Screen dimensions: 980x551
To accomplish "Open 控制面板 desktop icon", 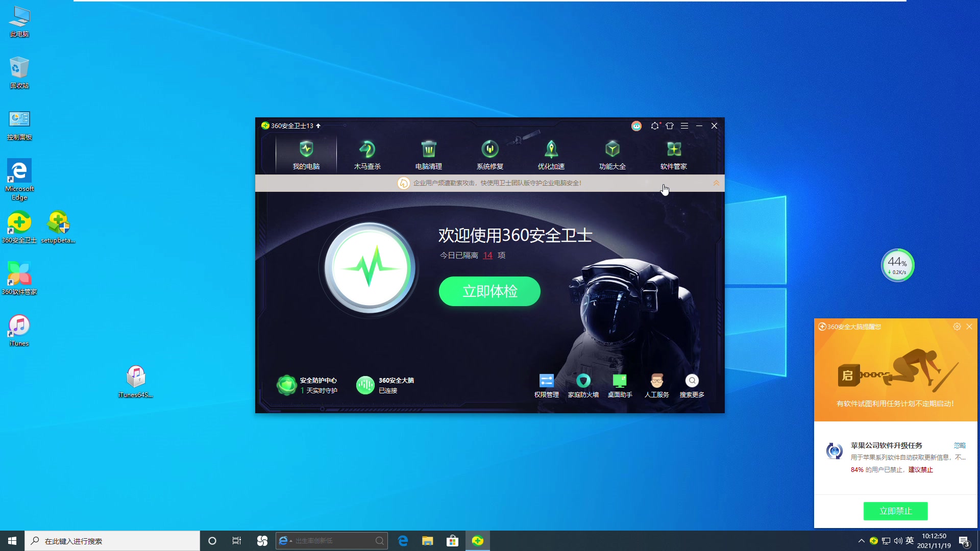I will 19,125.
